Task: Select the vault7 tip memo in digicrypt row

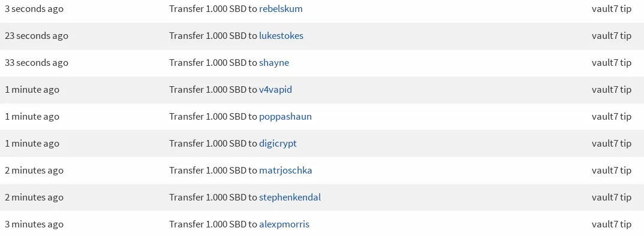Action: point(612,144)
